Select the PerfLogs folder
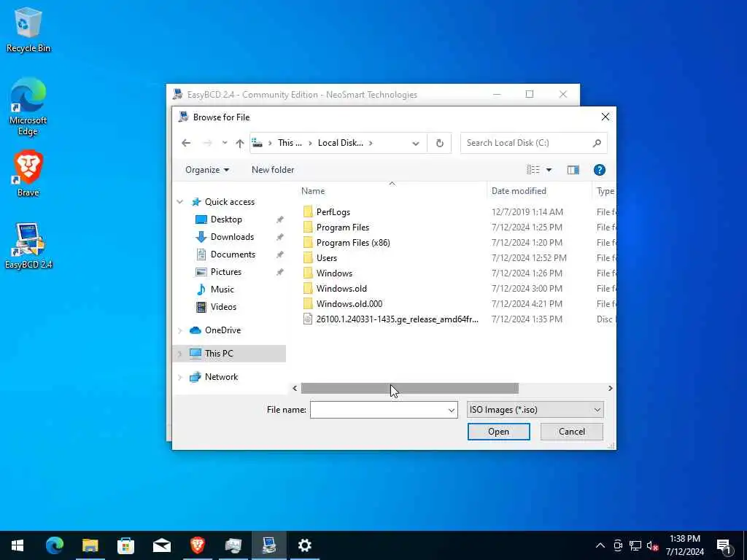 [333, 212]
